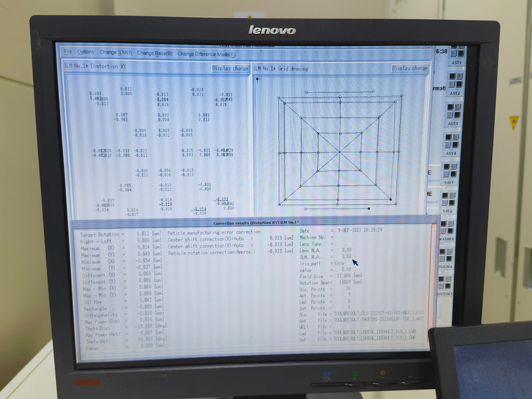This screenshot has width=532, height=399.
Task: Select the 'Different (X)' result label
Action: (99, 275)
